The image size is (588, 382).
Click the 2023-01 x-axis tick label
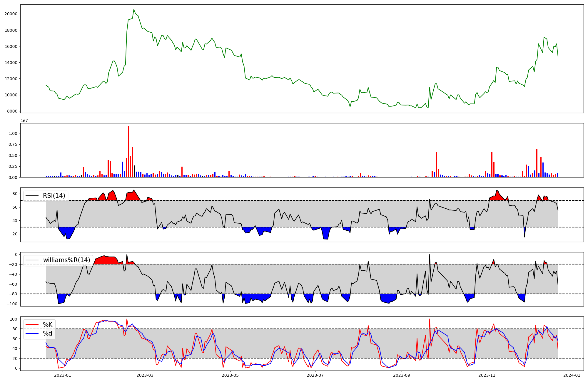coord(63,375)
